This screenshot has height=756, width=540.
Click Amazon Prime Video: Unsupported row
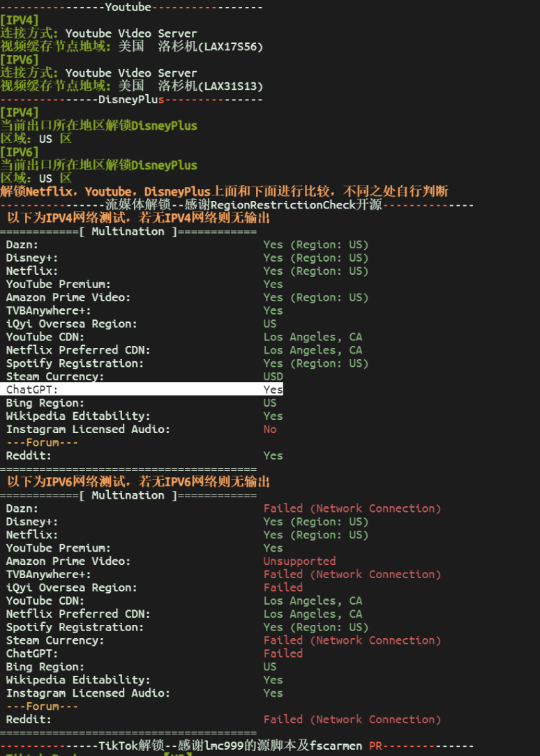(x=171, y=561)
